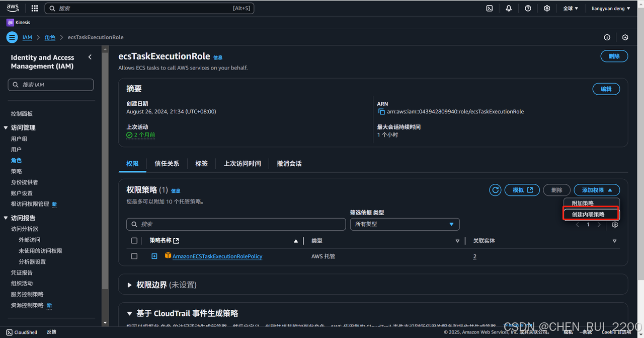
Task: Click the sidebar vertical scrollbar
Action: (x=105, y=171)
